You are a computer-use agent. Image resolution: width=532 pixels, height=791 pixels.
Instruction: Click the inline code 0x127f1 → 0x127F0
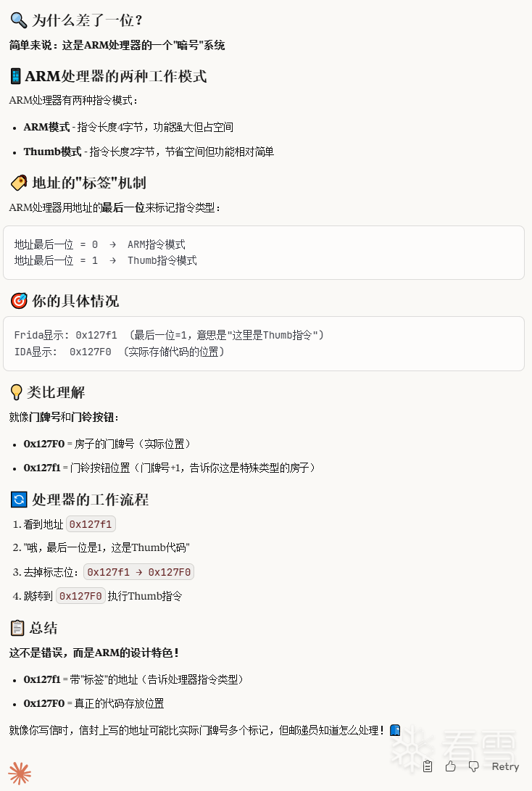pos(138,572)
